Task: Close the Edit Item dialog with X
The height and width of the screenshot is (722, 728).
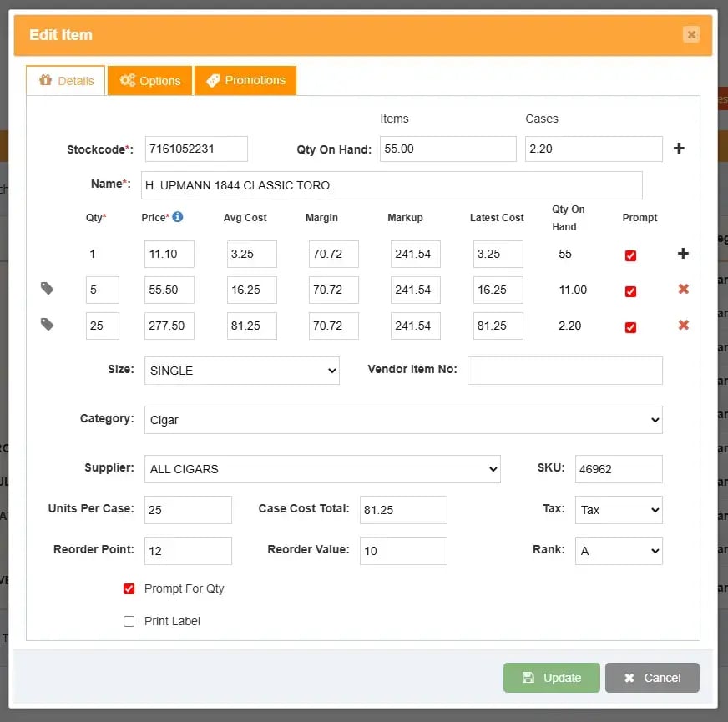Action: coord(690,34)
